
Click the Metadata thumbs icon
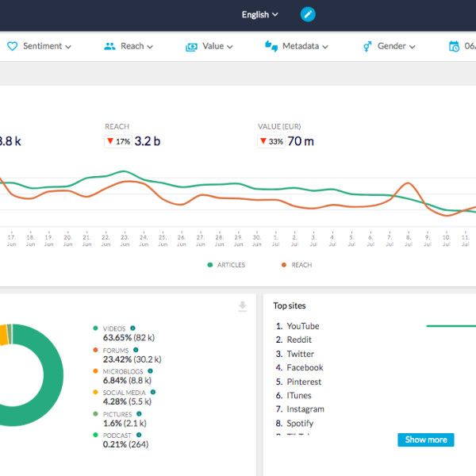click(271, 46)
